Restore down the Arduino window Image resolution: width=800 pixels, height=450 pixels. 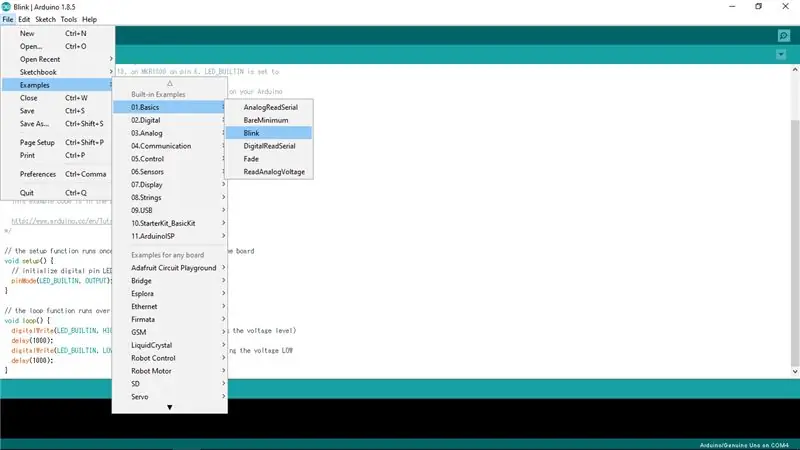[x=759, y=7]
